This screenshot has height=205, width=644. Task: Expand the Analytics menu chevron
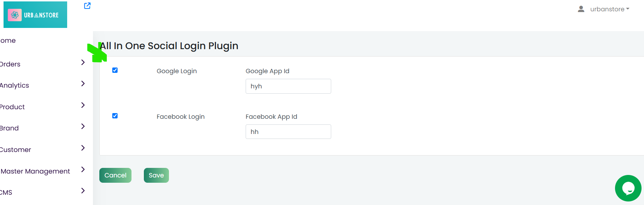(x=83, y=83)
